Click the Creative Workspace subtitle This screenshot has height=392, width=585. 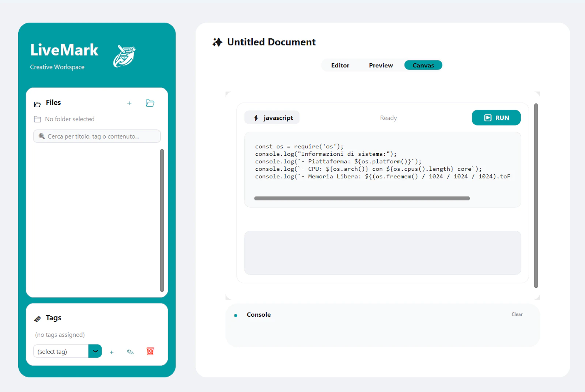57,67
